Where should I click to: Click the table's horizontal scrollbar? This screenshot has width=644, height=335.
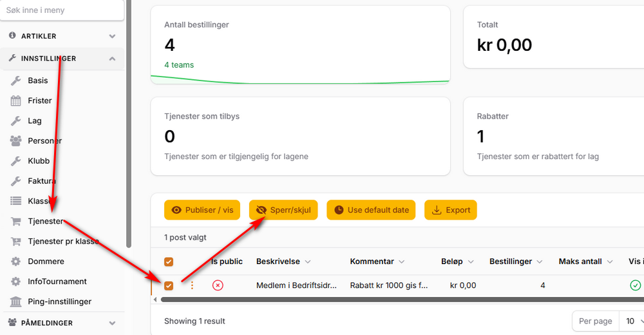pyautogui.click(x=386, y=299)
